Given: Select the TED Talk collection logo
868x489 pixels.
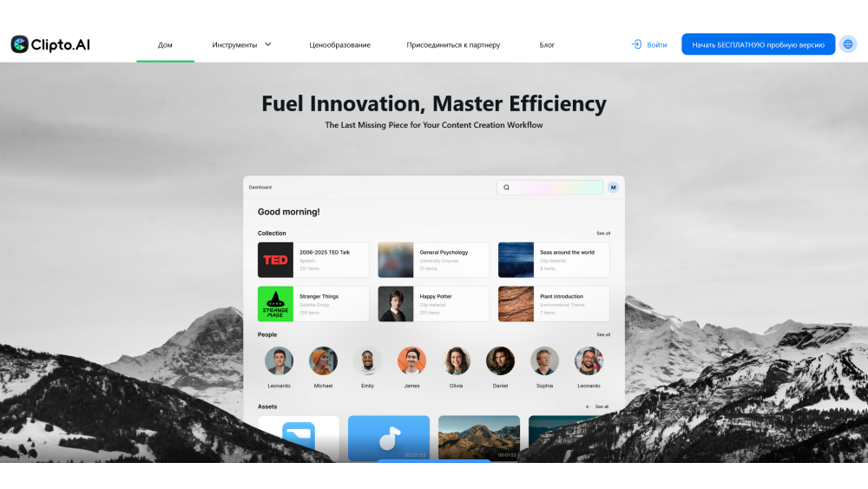Looking at the screenshot, I should click(x=275, y=260).
